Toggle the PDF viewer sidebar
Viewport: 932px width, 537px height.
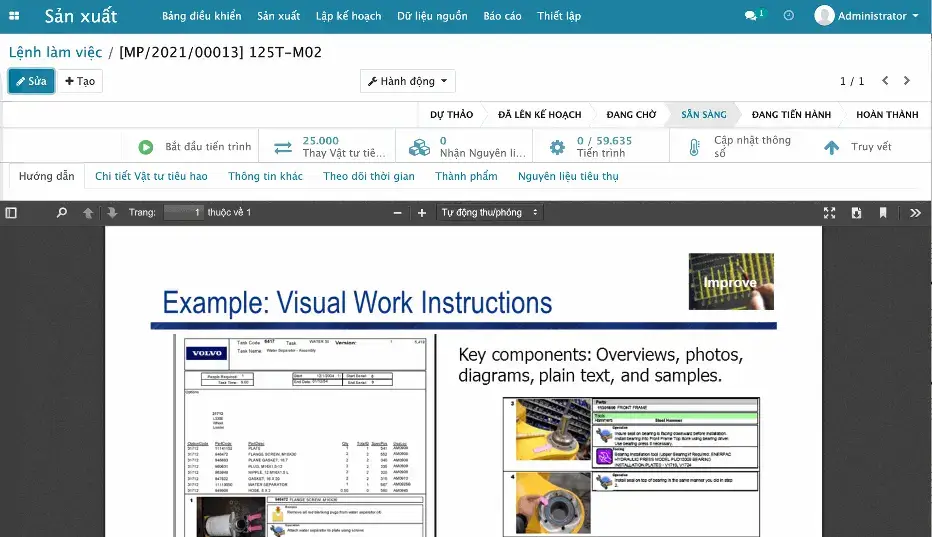[x=11, y=213]
